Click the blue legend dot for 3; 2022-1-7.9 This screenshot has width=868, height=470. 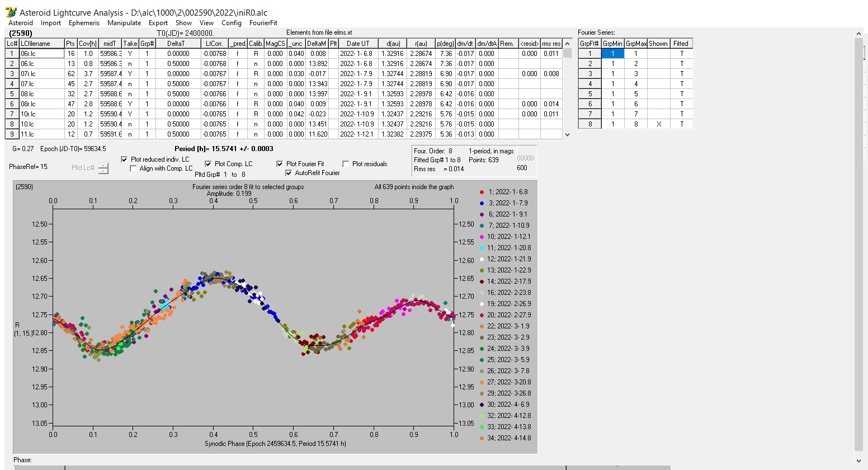[482, 203]
